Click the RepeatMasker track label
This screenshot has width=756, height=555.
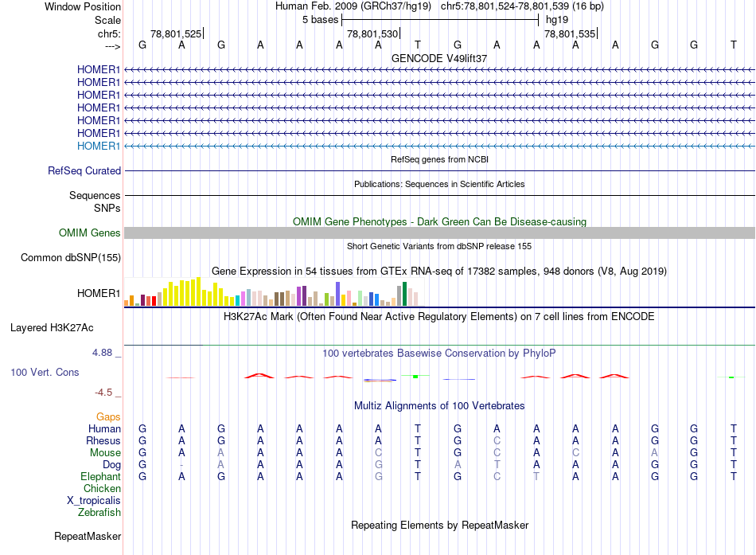[88, 536]
